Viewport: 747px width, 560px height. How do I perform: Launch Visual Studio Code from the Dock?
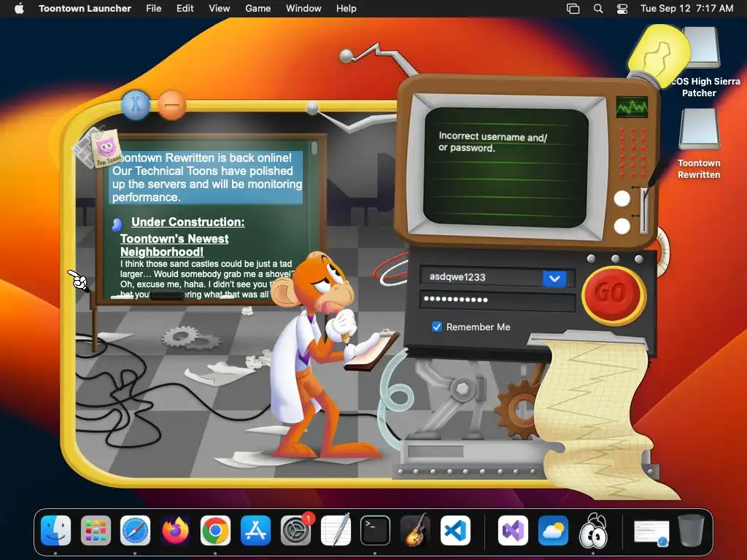pyautogui.click(x=455, y=530)
